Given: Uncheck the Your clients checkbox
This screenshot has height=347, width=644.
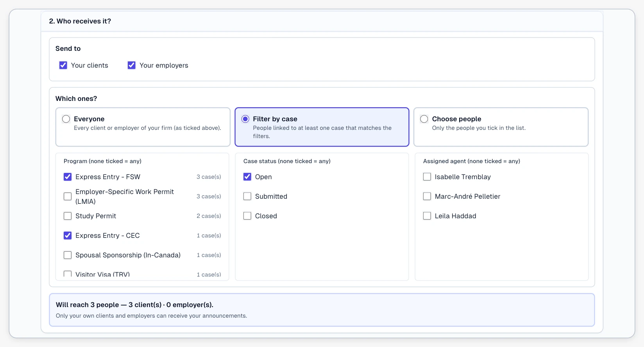Looking at the screenshot, I should 63,65.
